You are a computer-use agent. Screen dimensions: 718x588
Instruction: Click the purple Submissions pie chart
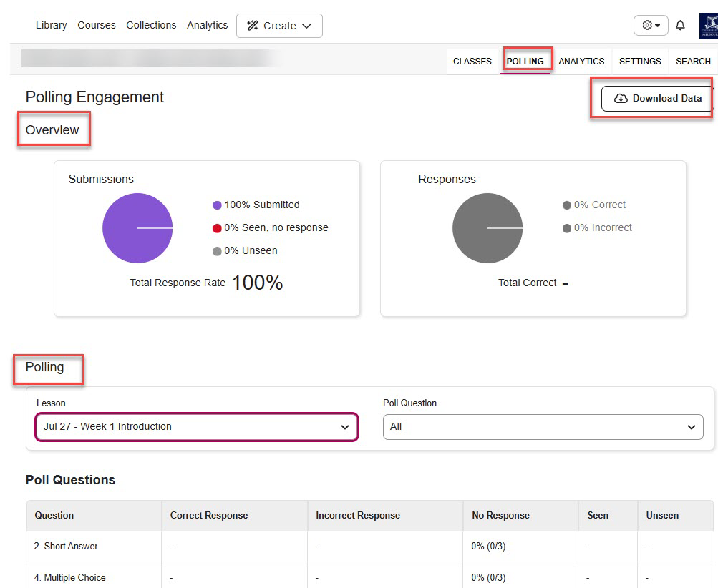tap(137, 228)
